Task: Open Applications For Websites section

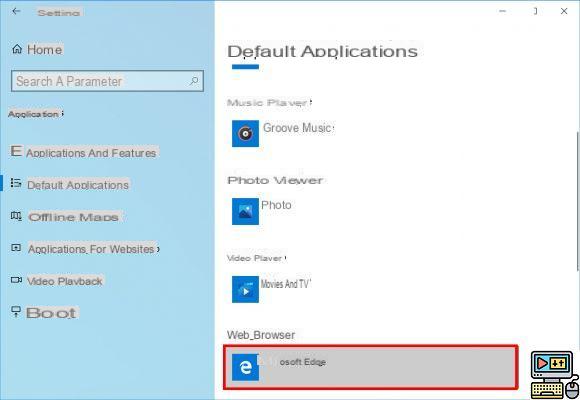Action: [x=85, y=249]
